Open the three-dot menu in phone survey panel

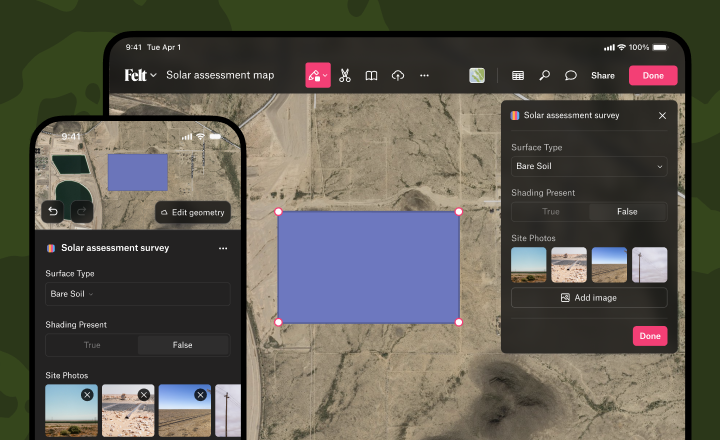tap(223, 248)
